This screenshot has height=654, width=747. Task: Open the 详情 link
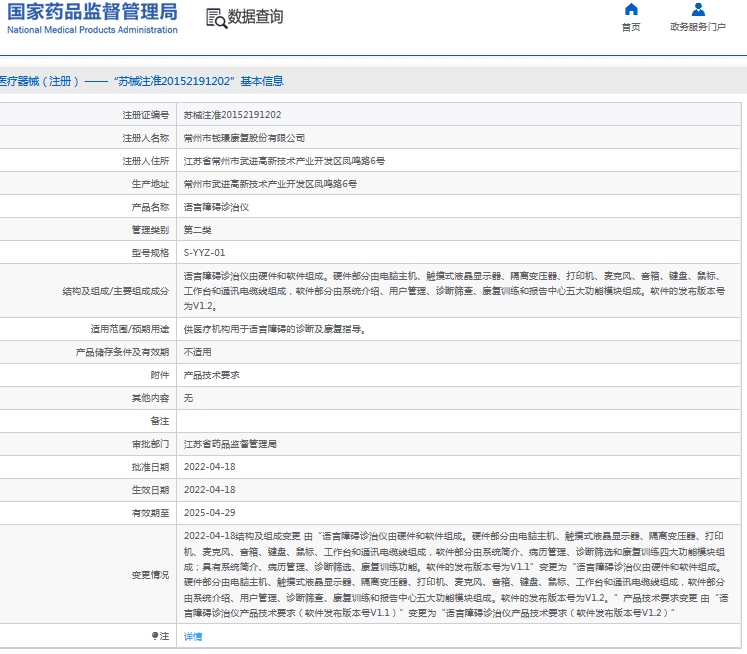click(193, 636)
